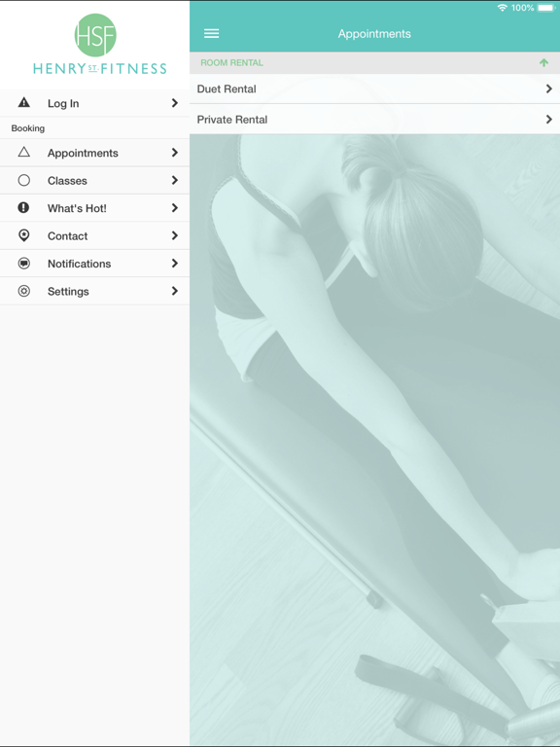Choose the Duet Rental appointment type
This screenshot has height=747, width=560.
coord(374,89)
